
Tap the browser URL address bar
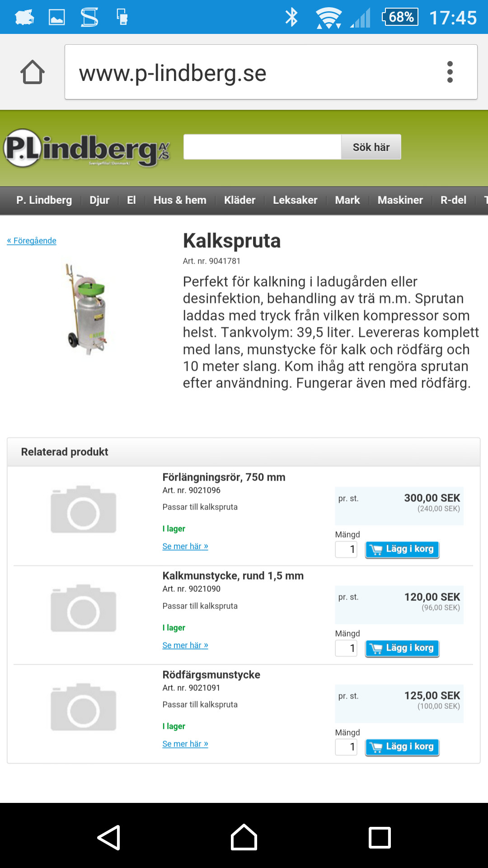click(253, 72)
